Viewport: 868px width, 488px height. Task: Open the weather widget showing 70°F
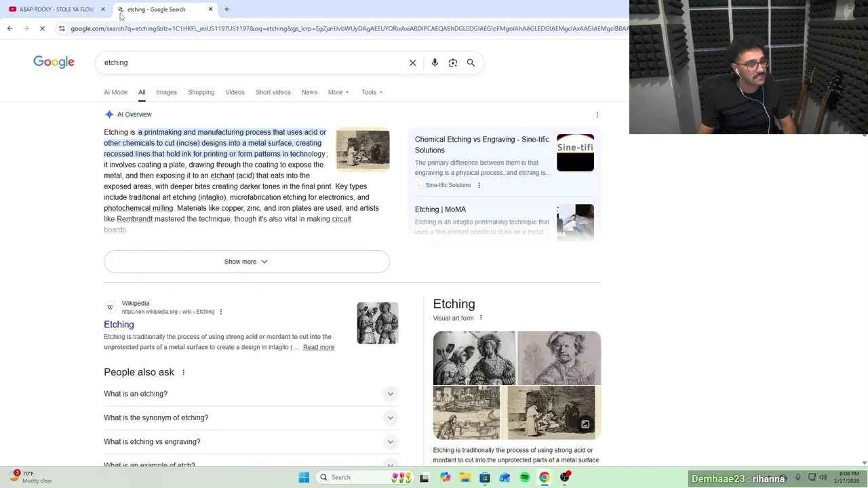(x=31, y=477)
